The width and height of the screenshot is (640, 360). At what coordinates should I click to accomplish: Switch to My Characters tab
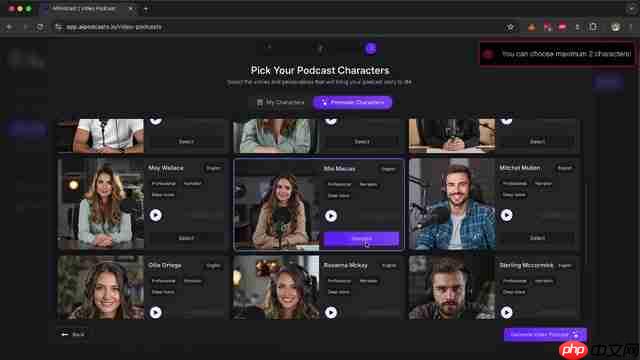[280, 102]
